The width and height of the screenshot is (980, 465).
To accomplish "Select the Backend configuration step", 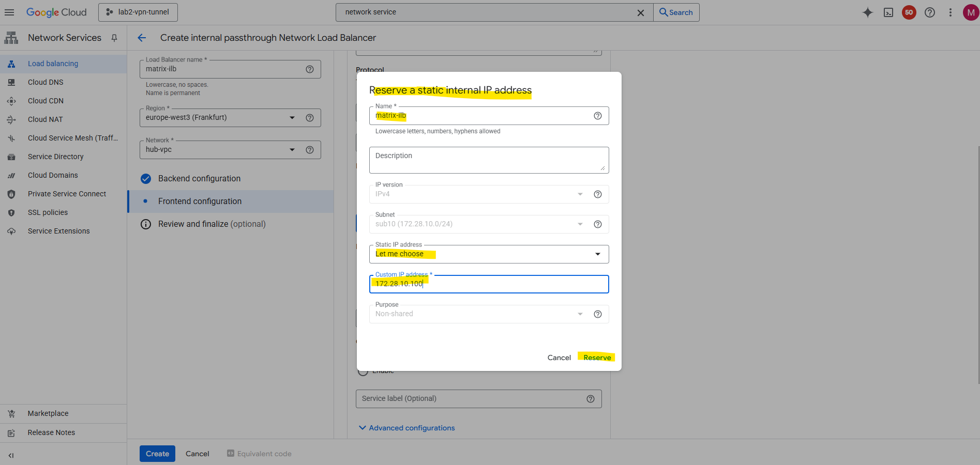I will click(x=199, y=179).
